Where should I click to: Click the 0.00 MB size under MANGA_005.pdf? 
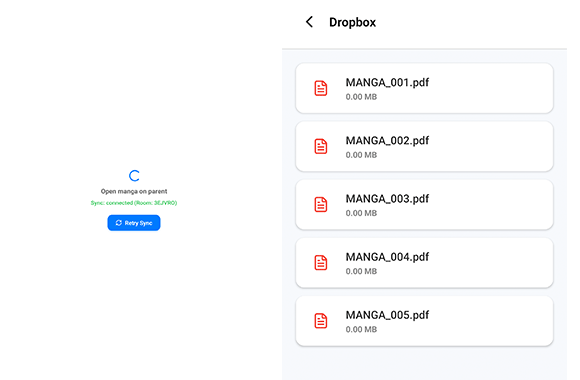361,329
